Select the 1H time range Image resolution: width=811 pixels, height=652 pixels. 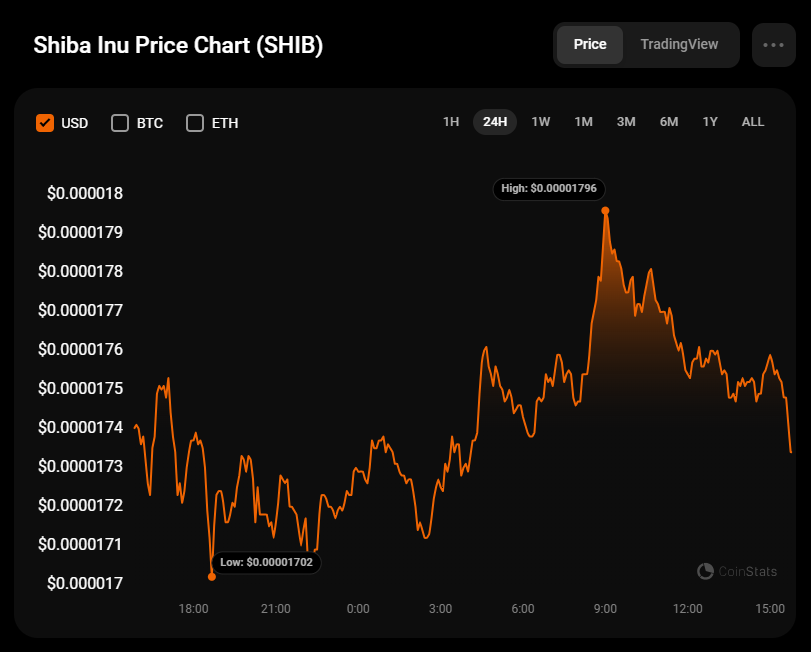451,122
